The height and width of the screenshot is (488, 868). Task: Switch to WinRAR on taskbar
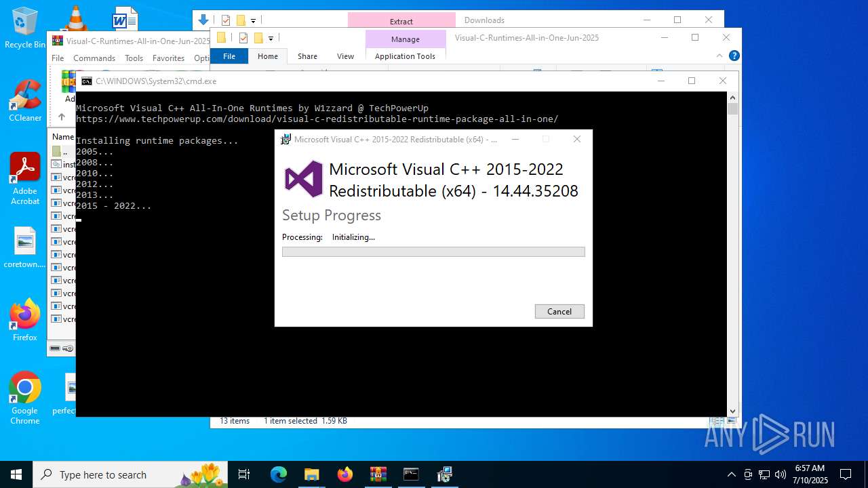pos(378,474)
